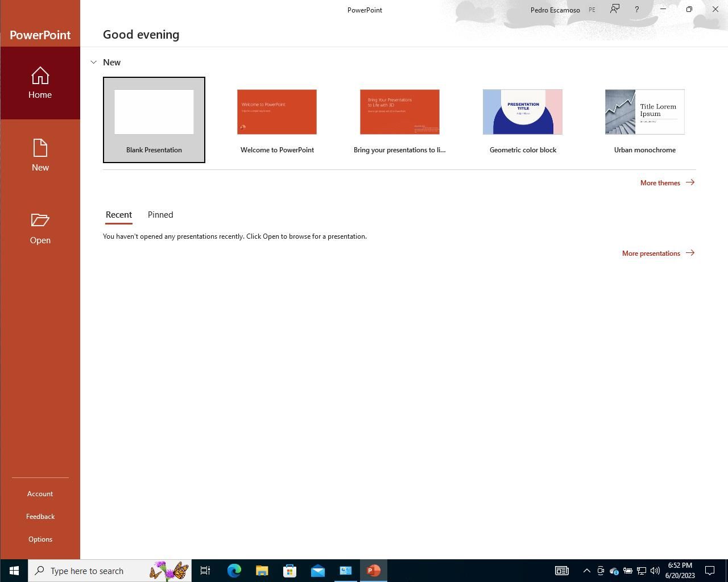Viewport: 728px width, 582px height.
Task: Click the Help question mark icon
Action: 636,9
